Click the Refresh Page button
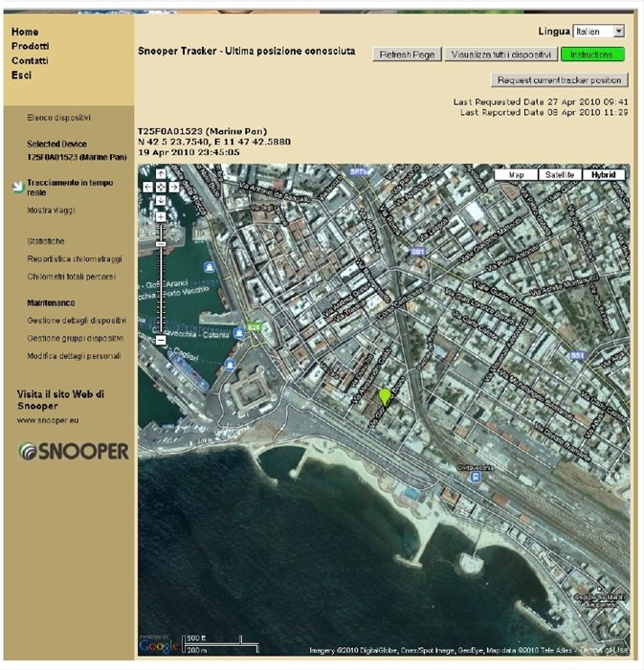 [407, 55]
